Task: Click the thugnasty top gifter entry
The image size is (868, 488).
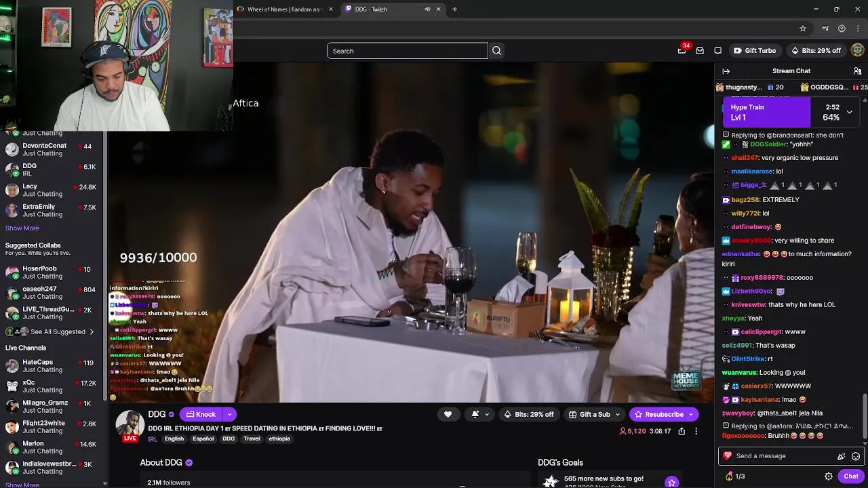Action: pyautogui.click(x=751, y=87)
